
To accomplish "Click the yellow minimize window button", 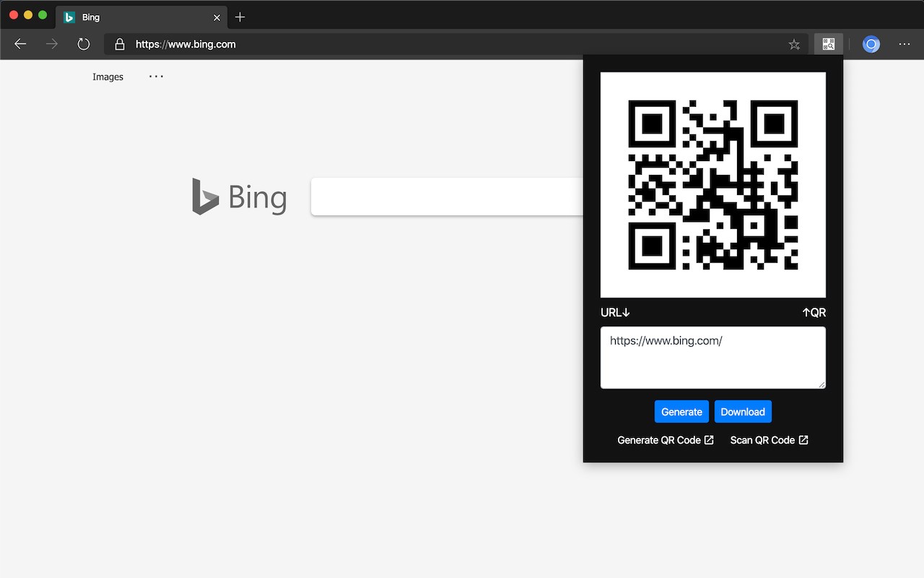I will point(28,14).
